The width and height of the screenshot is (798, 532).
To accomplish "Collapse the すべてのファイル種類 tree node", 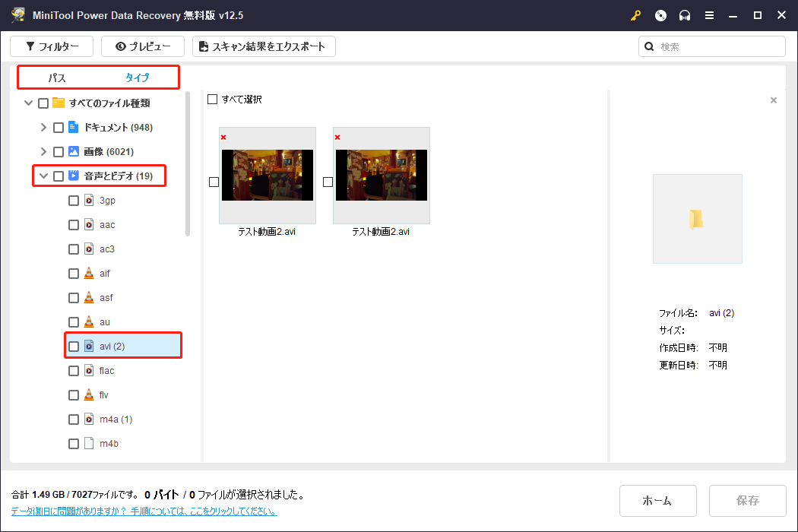I will 29,103.
